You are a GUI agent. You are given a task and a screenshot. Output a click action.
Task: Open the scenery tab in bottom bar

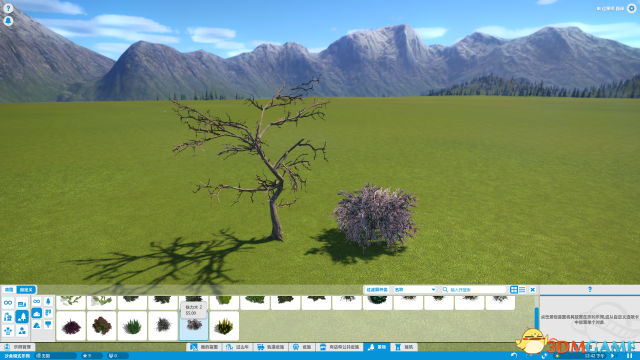[x=377, y=347]
